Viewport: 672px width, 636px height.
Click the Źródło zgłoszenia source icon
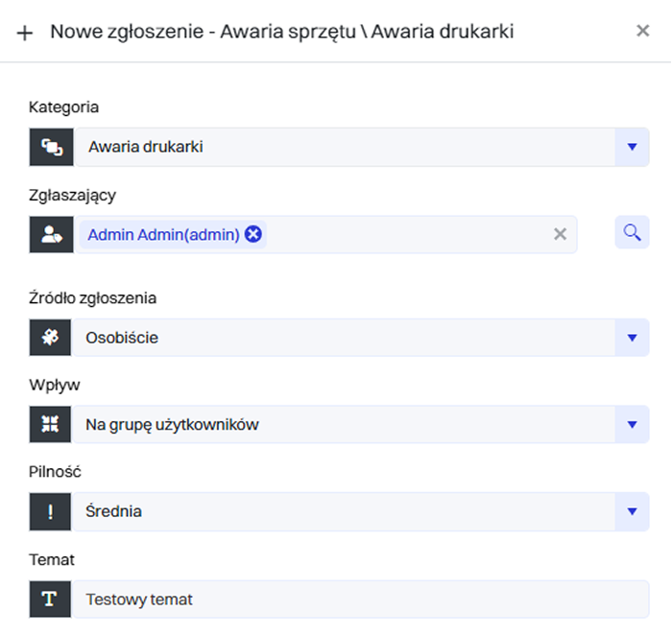[x=51, y=338]
